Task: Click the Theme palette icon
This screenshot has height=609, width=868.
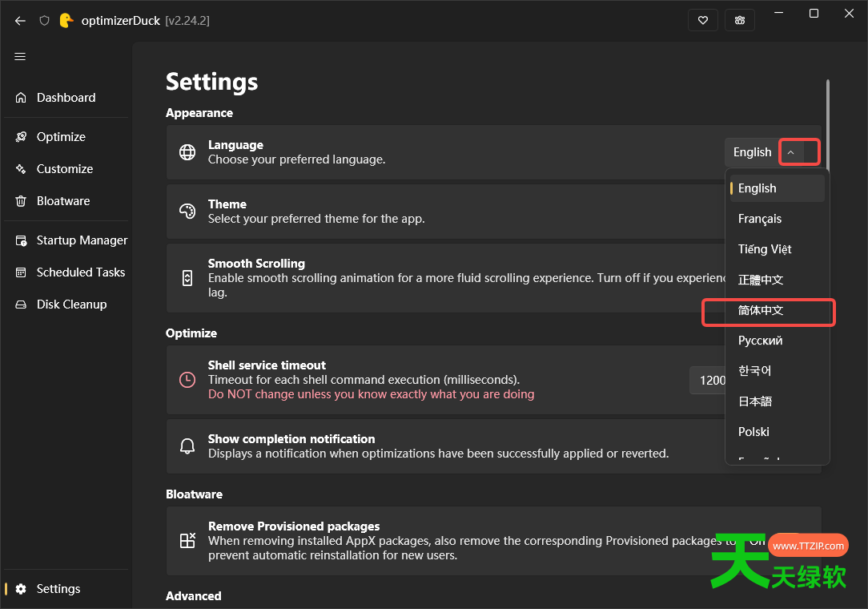Action: 187,211
